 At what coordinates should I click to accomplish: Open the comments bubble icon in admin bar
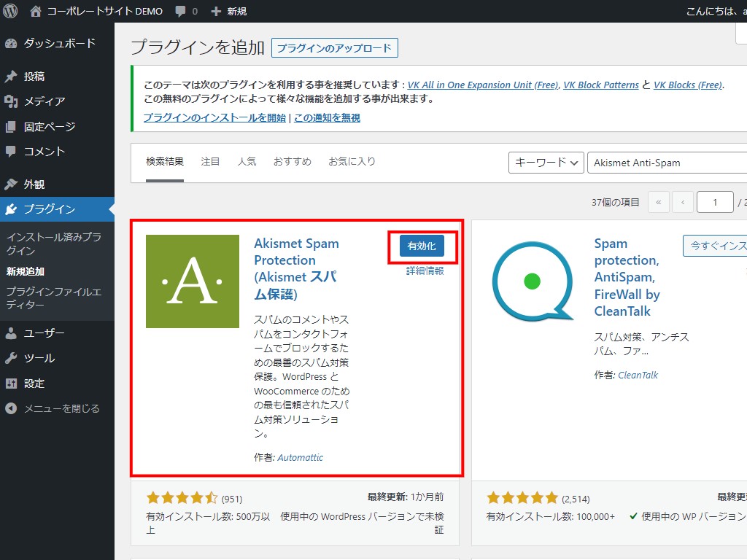pos(180,11)
